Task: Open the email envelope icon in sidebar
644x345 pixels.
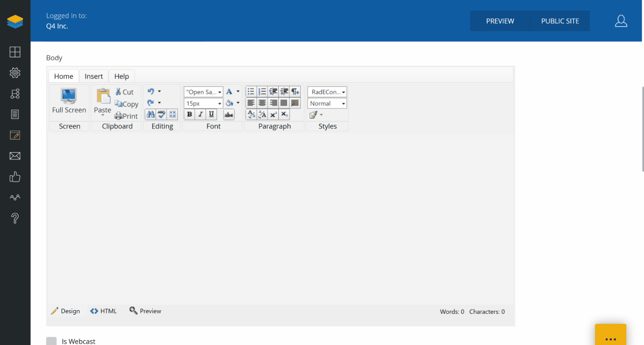Action: tap(15, 156)
